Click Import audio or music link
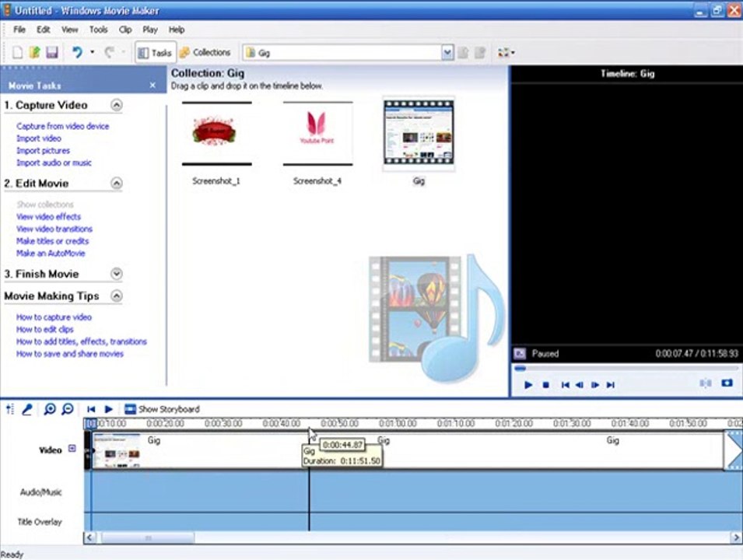This screenshot has height=560, width=743. 54,163
